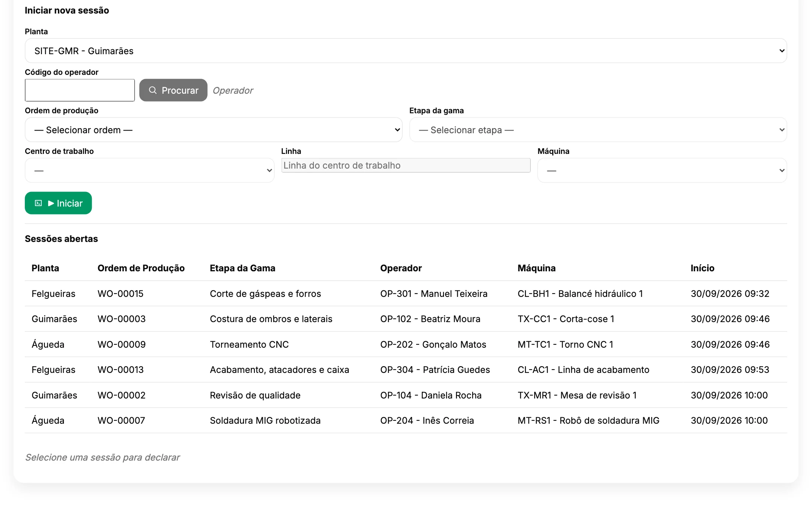
Task: Select the WO-00015 session cell
Action: point(120,294)
